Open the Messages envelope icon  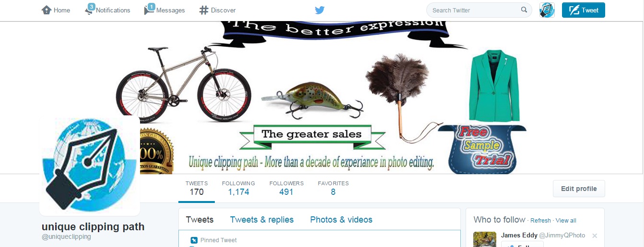click(x=149, y=10)
